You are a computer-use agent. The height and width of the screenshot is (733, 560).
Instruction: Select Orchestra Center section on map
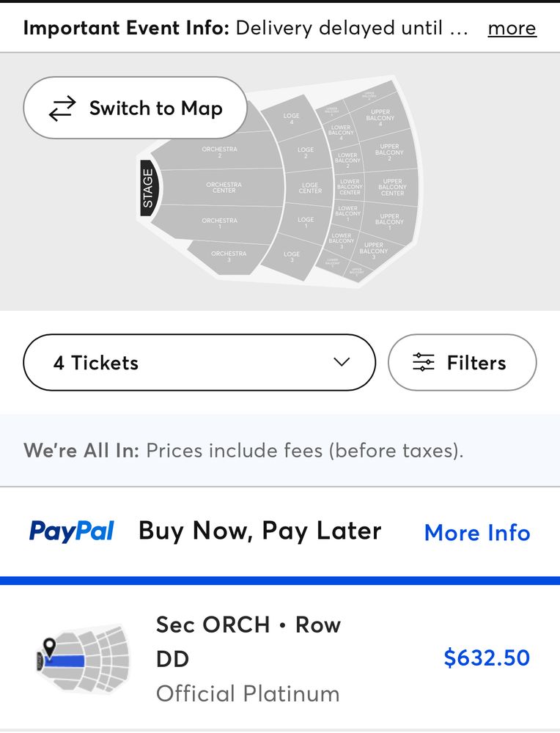pos(224,188)
